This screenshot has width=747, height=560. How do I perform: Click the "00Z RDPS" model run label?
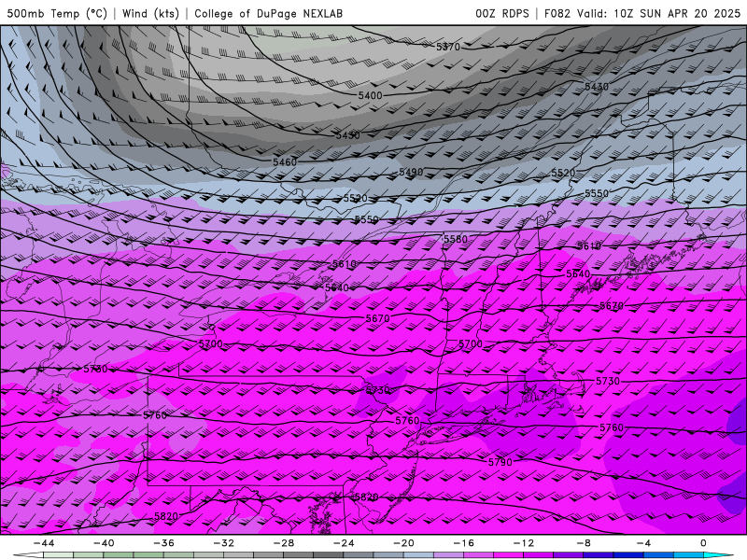(502, 13)
